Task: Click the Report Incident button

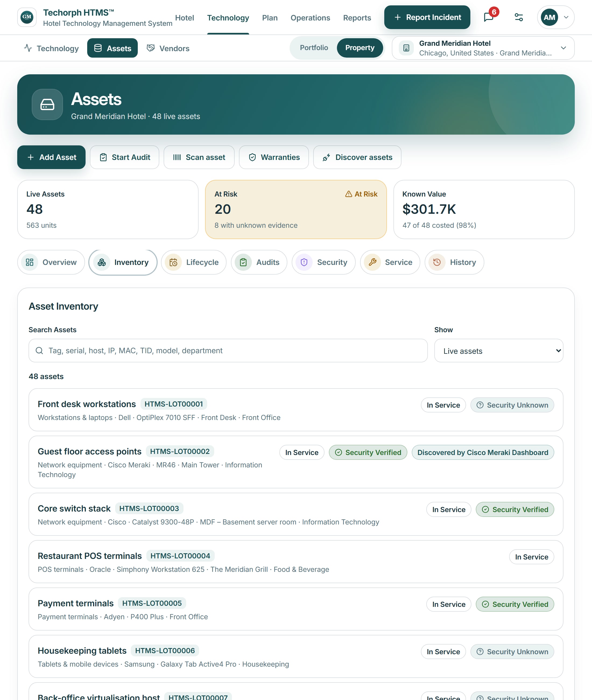Action: pyautogui.click(x=427, y=17)
